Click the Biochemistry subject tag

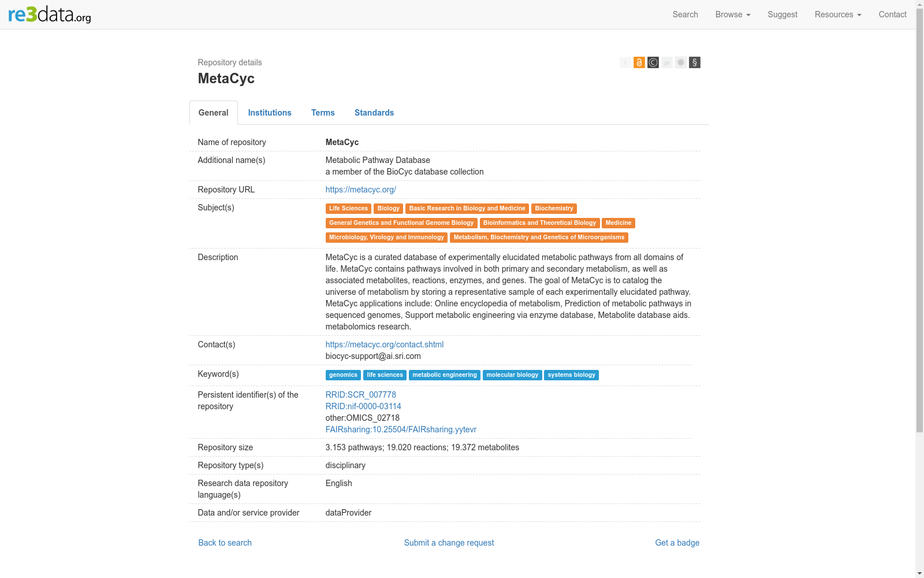[554, 209]
